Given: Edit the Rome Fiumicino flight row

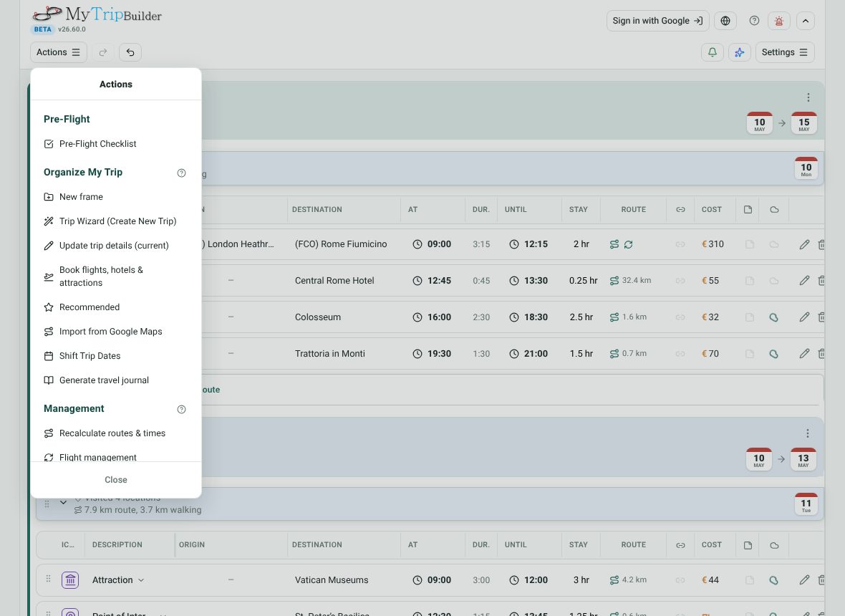Looking at the screenshot, I should [x=804, y=245].
